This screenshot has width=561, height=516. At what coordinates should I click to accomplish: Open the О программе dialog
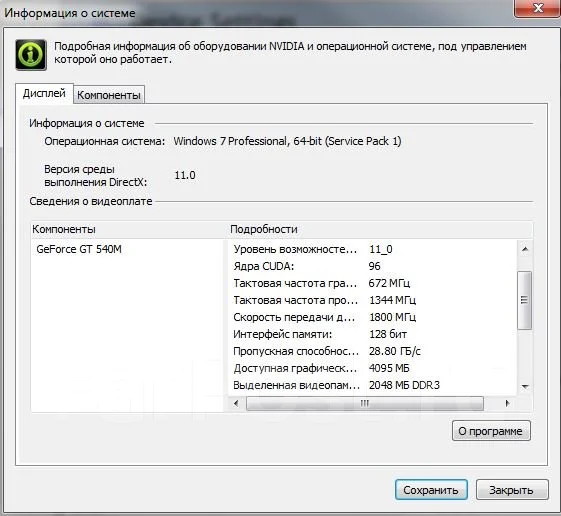pyautogui.click(x=491, y=431)
